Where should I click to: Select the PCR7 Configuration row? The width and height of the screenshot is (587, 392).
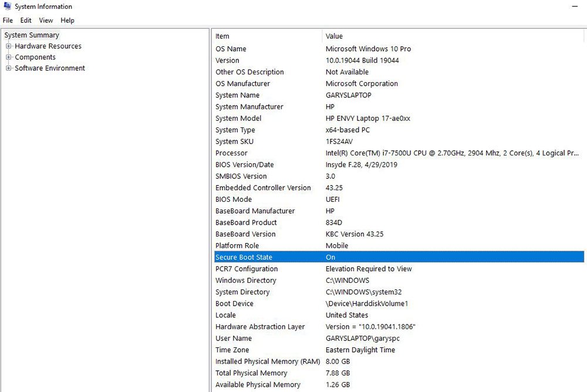coord(247,269)
